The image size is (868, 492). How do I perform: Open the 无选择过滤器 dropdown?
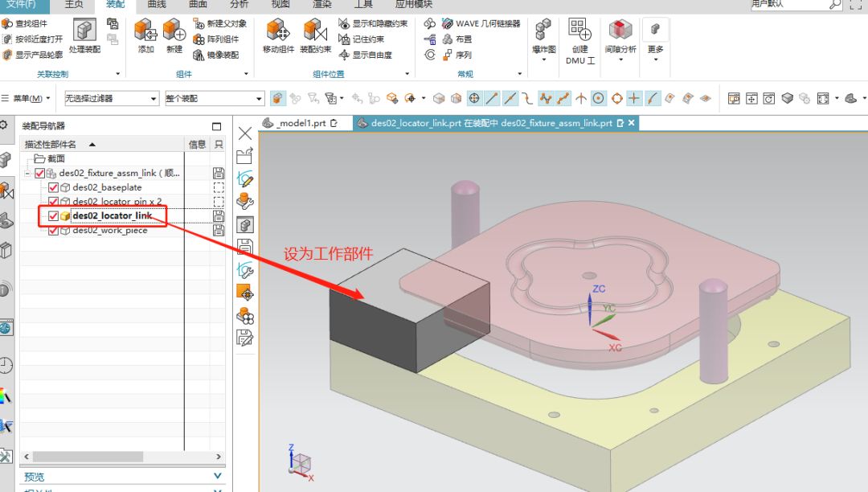[x=113, y=99]
